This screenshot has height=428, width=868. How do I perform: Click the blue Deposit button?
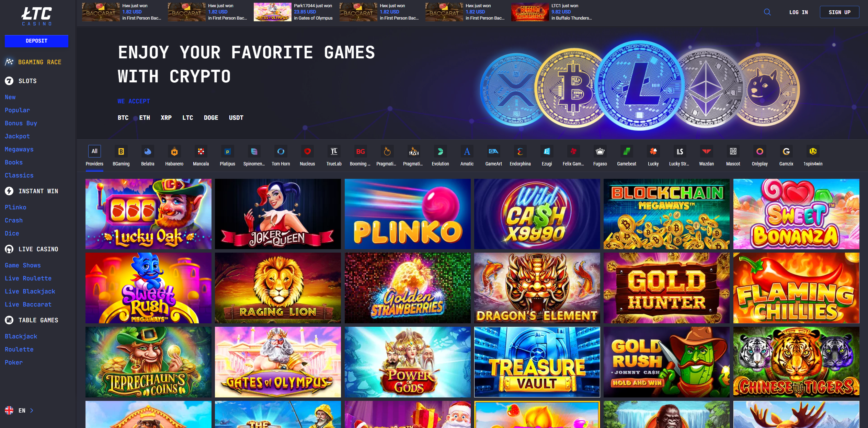pos(36,41)
